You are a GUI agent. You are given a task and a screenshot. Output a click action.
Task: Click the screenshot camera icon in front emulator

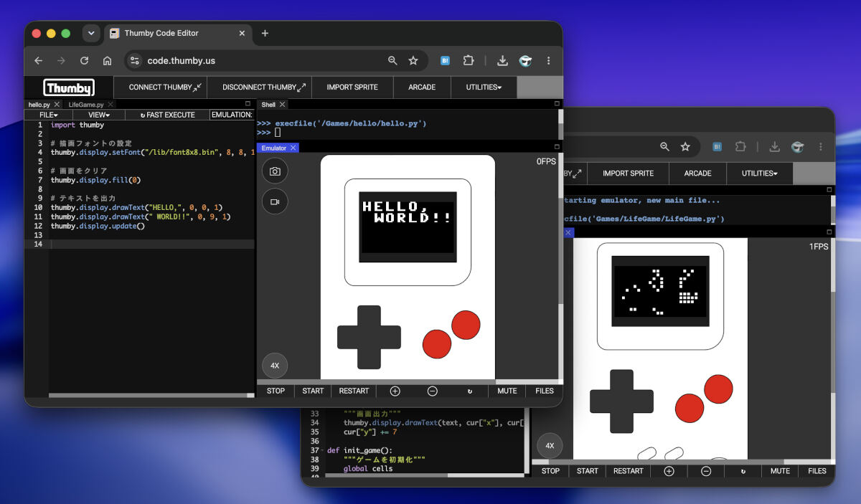(275, 171)
